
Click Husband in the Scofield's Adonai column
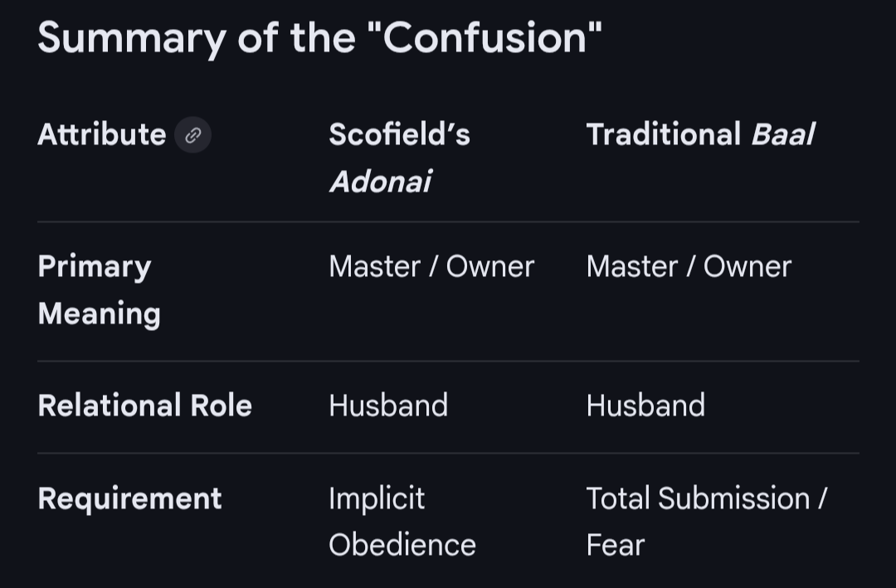click(x=388, y=406)
